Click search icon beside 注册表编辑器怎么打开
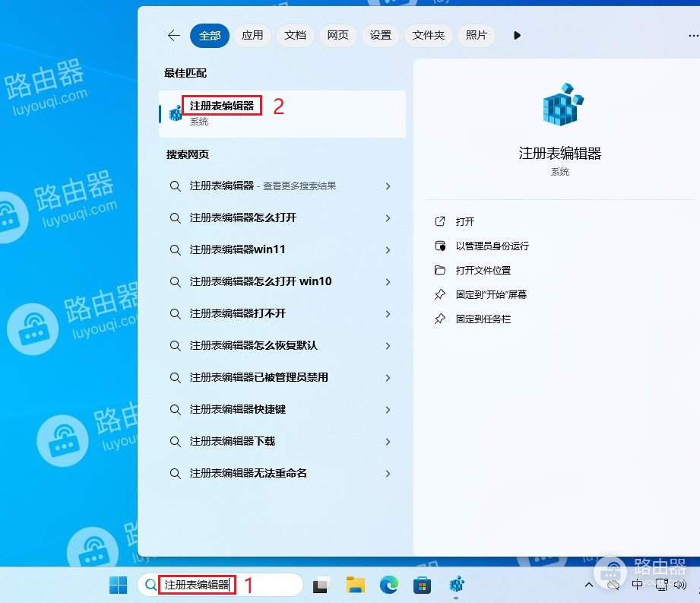 (176, 218)
